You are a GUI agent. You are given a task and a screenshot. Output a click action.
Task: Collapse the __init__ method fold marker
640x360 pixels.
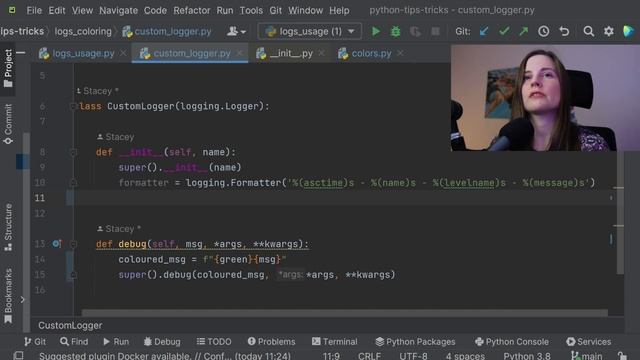[x=73, y=152]
